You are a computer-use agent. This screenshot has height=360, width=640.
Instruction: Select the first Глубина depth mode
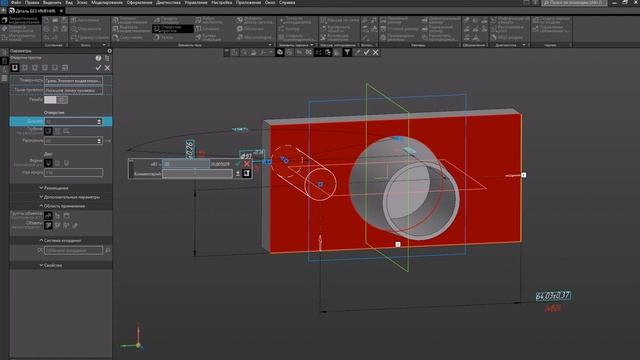pyautogui.click(x=48, y=131)
